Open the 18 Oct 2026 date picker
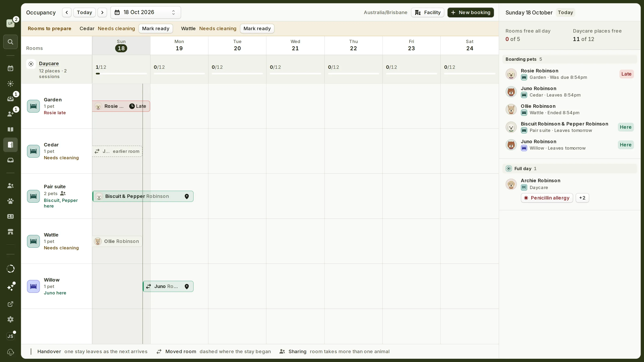 [146, 12]
